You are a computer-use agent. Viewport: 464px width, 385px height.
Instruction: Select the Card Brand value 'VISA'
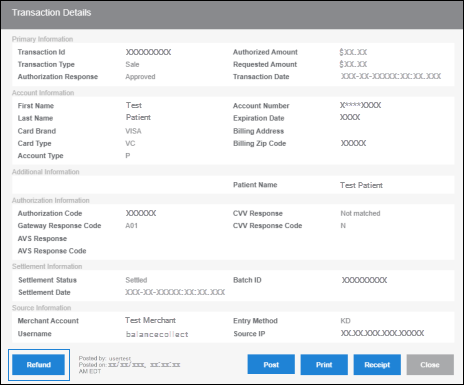coord(133,131)
